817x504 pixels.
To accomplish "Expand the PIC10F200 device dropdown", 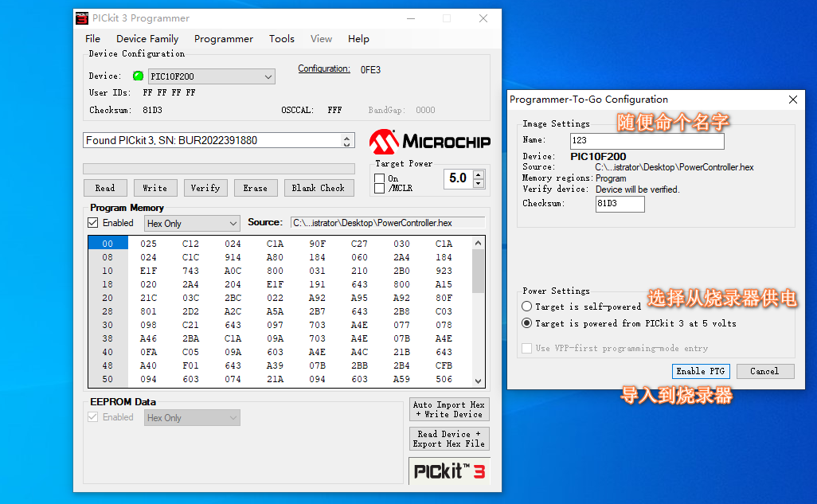I will point(268,76).
